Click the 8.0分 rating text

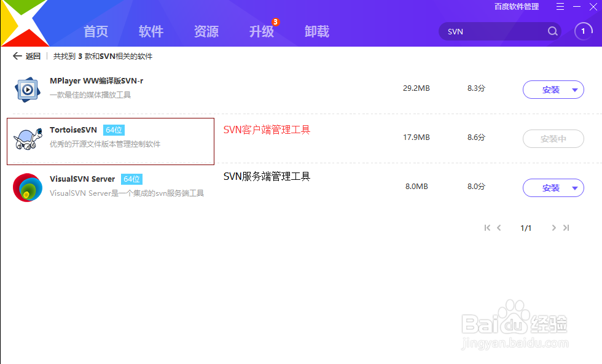[477, 187]
